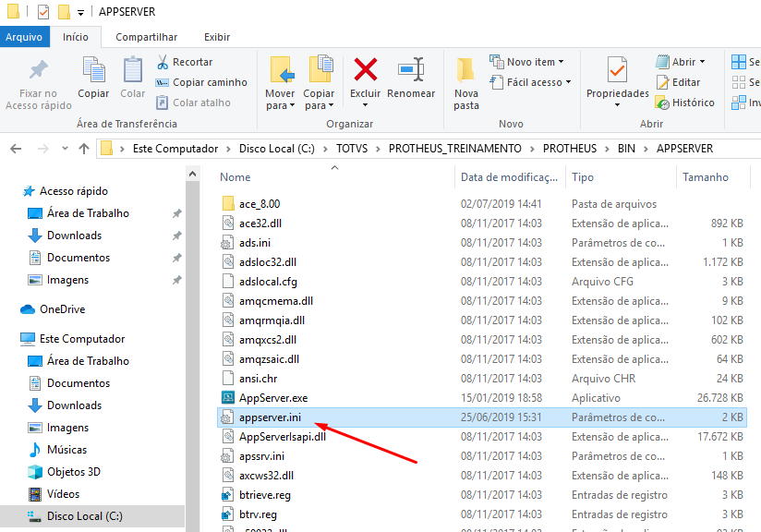761x532 pixels.
Task: Click the quick access toolbar customize arrow
Action: [80, 12]
